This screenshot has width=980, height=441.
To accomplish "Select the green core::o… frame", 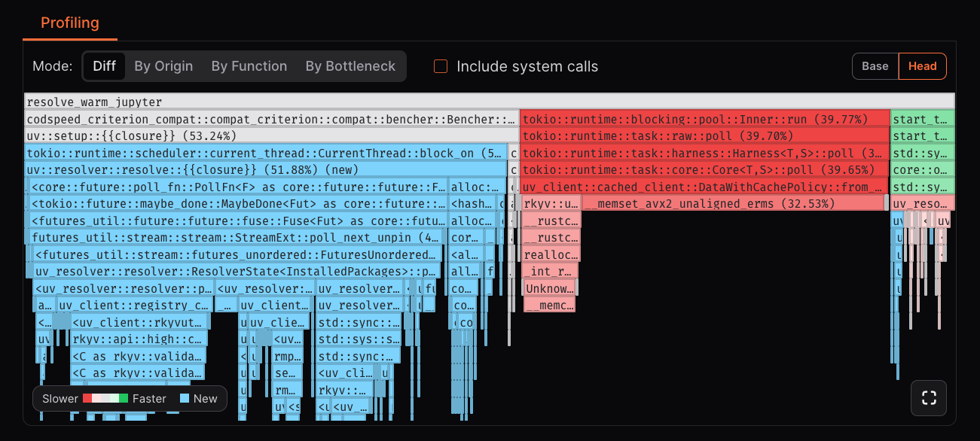I will tap(923, 169).
